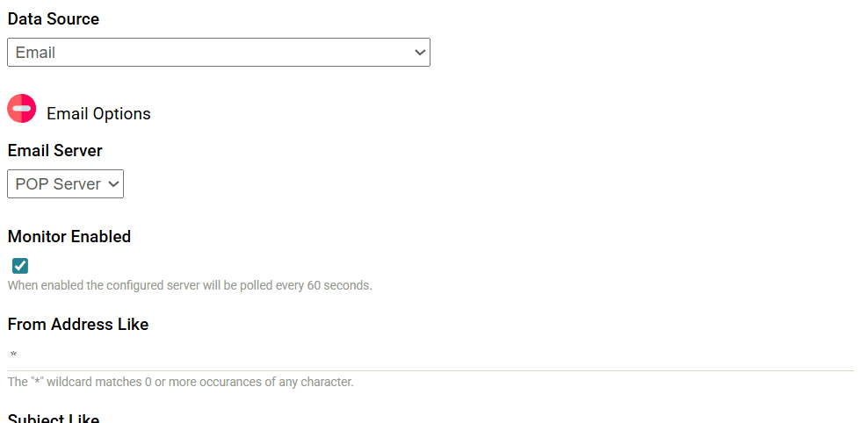This screenshot has height=423, width=868.
Task: Disable the Monitor Enabled checkbox
Action: pos(20,266)
